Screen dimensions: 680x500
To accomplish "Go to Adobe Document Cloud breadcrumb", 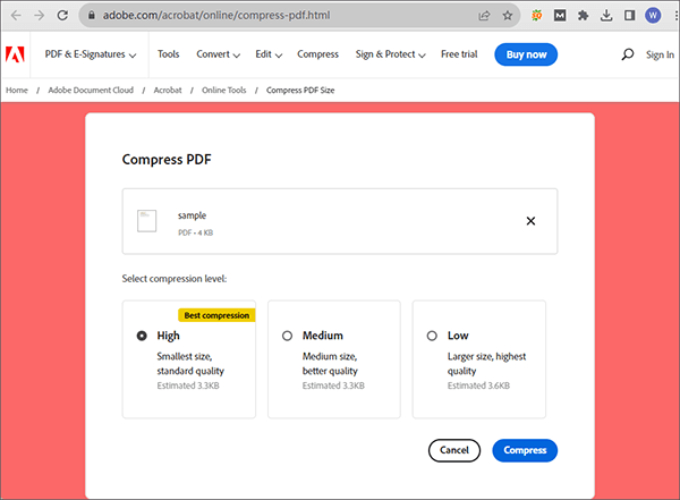I will tap(91, 90).
